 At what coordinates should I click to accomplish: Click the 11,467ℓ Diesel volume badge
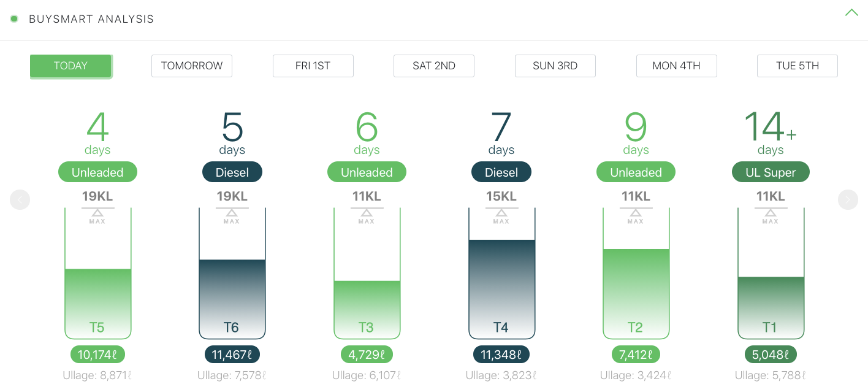[x=232, y=354]
